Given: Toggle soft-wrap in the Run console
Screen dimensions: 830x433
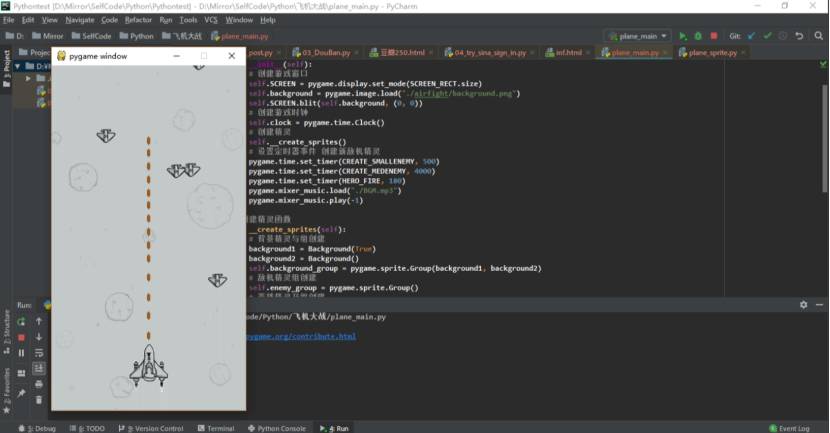Looking at the screenshot, I should [x=39, y=353].
